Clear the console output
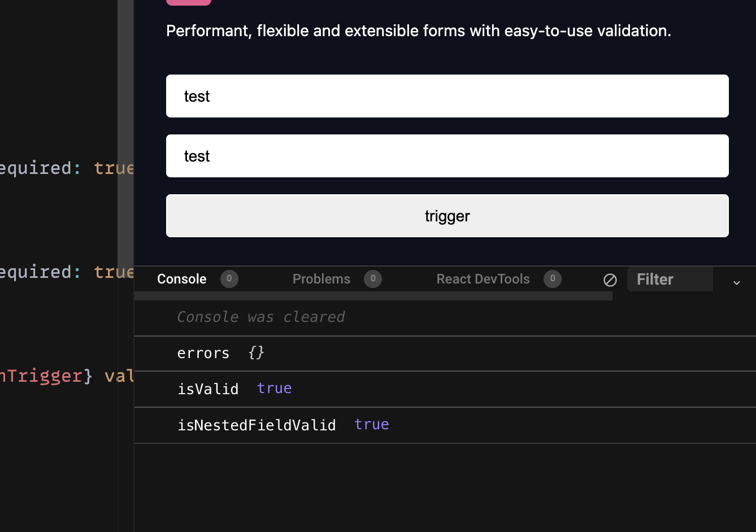 pos(610,279)
